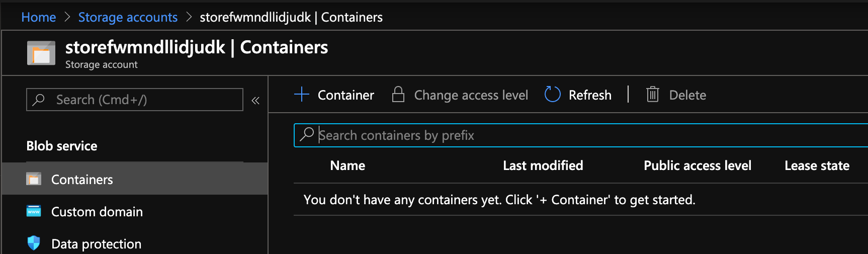Collapse the sidebar with double chevron
This screenshot has width=868, height=254.
(x=255, y=101)
